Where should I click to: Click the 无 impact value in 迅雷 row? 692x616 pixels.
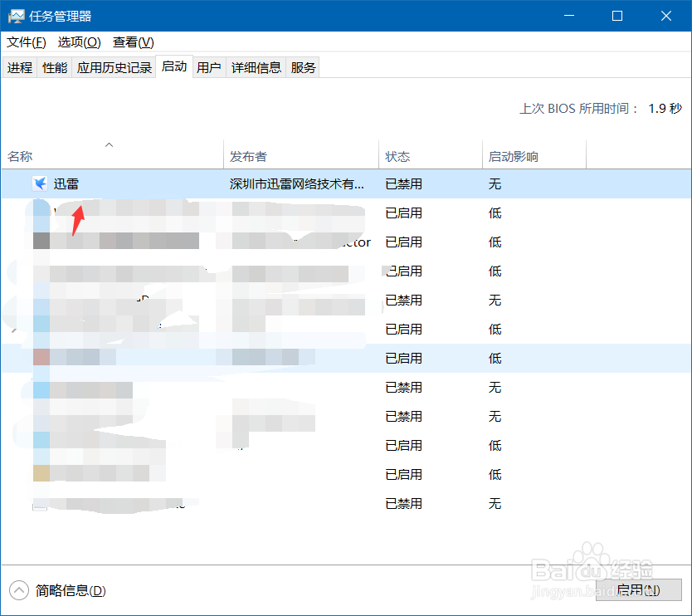tap(495, 183)
